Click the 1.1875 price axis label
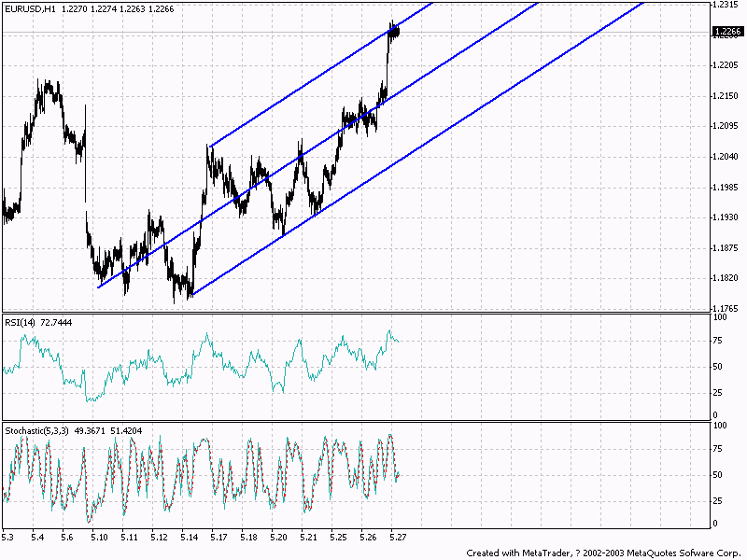This screenshot has height=560, width=747. tap(726, 248)
